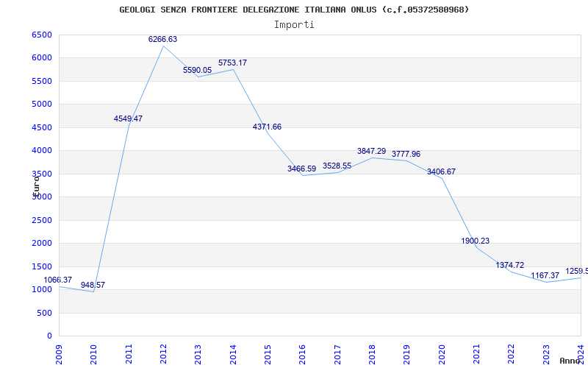Select the 3406.67 data label

click(442, 172)
